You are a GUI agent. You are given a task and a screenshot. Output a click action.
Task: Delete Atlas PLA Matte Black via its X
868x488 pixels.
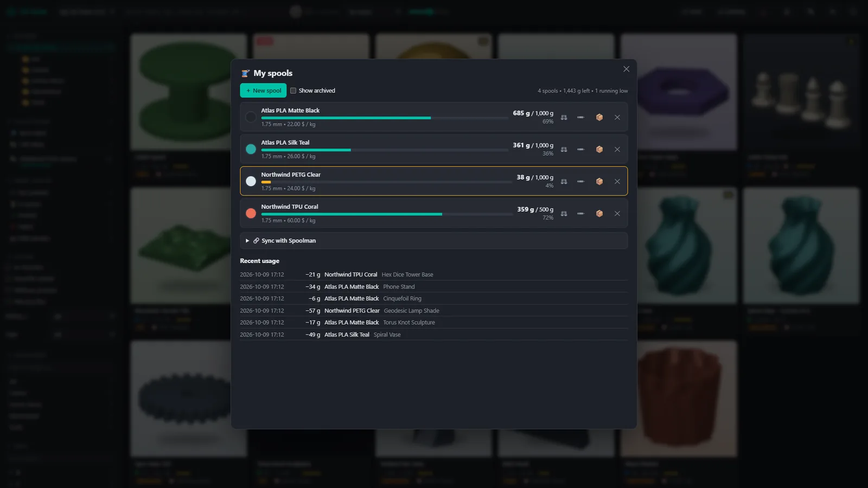coord(617,117)
